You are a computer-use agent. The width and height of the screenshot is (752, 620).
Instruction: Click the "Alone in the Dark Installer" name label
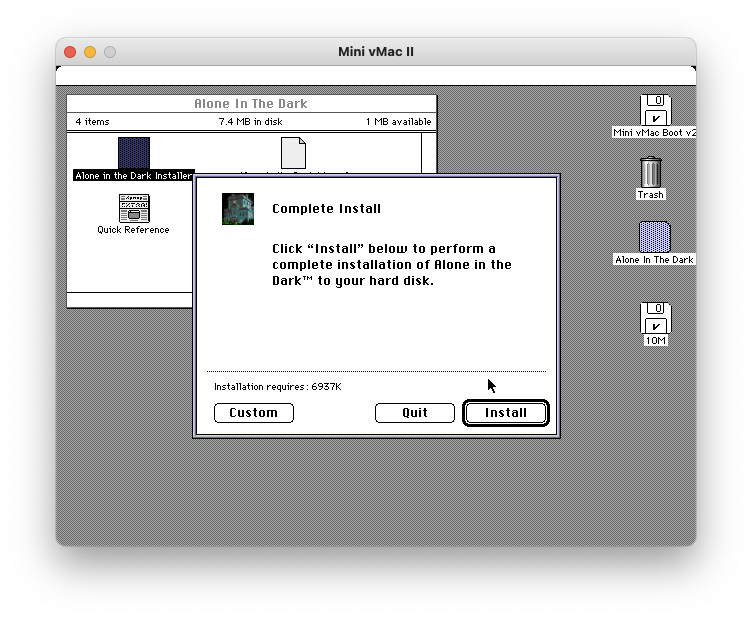coord(133,175)
